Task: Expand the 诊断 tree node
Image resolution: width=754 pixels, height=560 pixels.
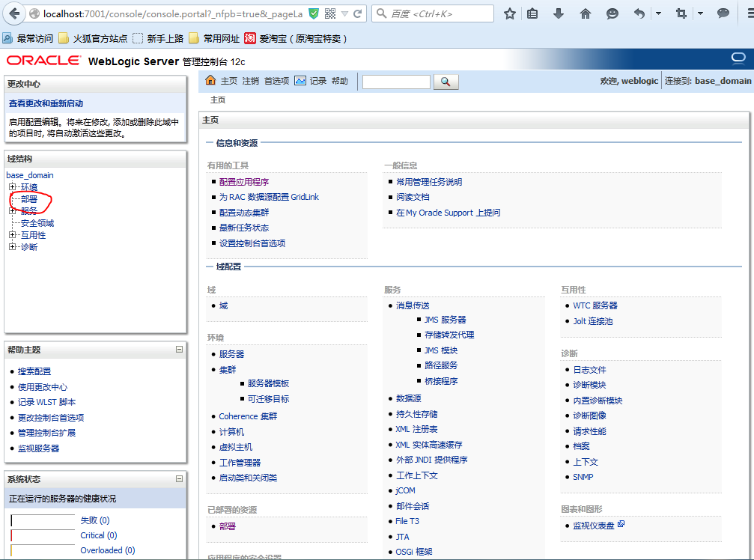Action: point(12,246)
